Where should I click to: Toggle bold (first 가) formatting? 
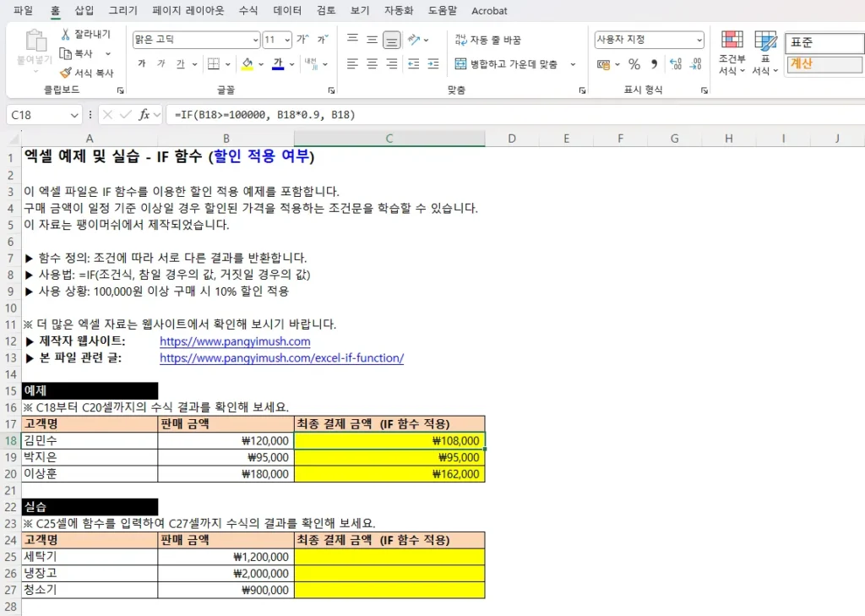pos(142,64)
